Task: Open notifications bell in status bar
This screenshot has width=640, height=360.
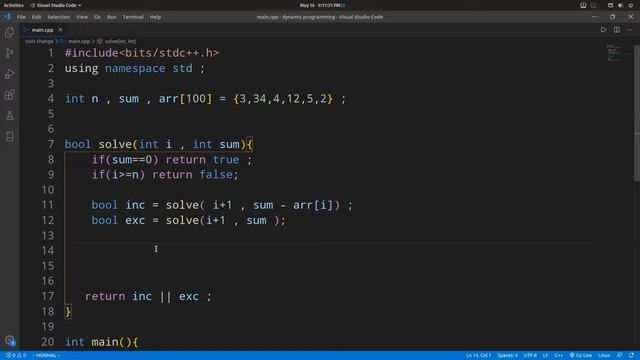Action: point(631,355)
